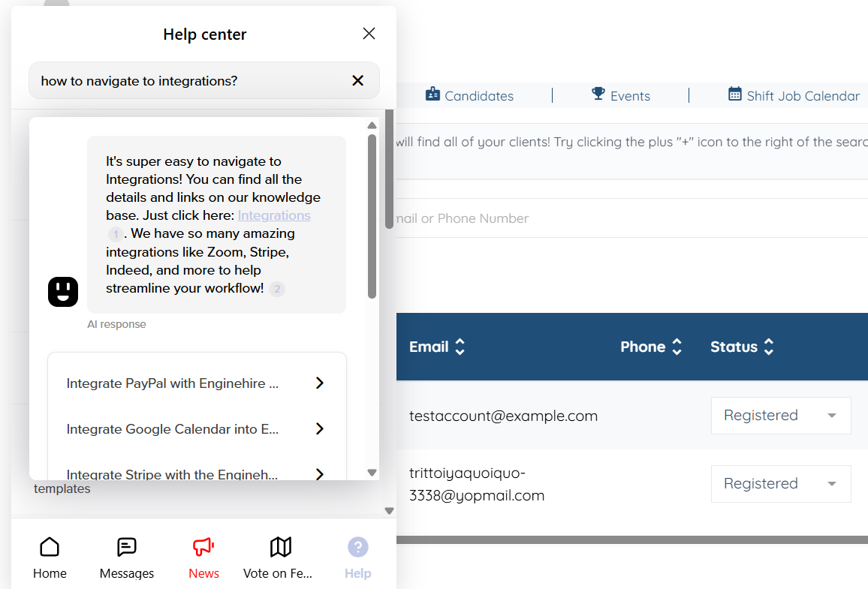
Task: Clear the help search query
Action: pos(357,81)
